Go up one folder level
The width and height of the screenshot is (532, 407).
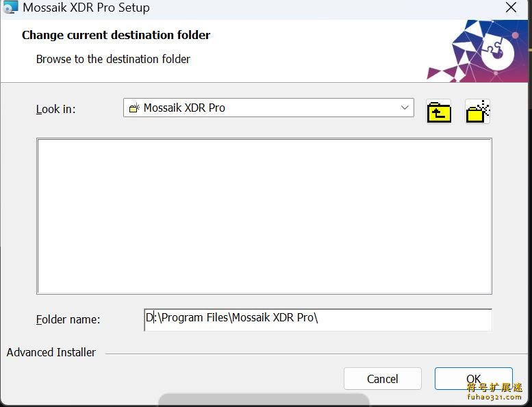click(x=439, y=111)
